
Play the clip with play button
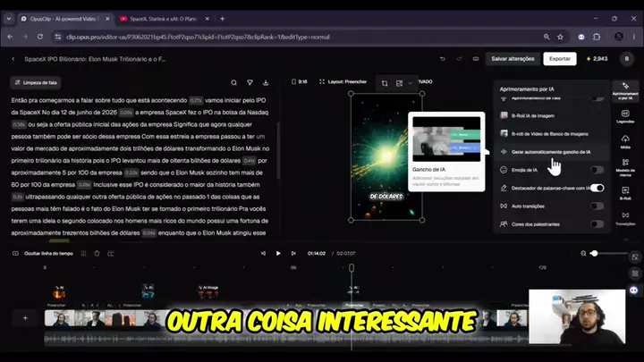[x=278, y=253]
